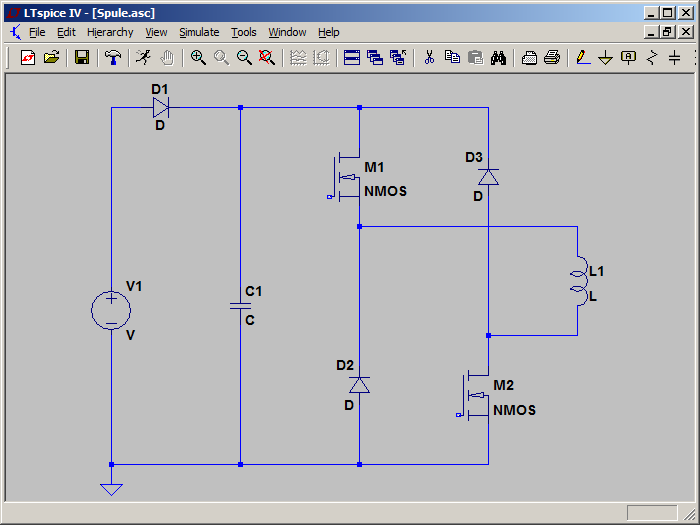Open the File menu
The height and width of the screenshot is (525, 700).
click(37, 32)
